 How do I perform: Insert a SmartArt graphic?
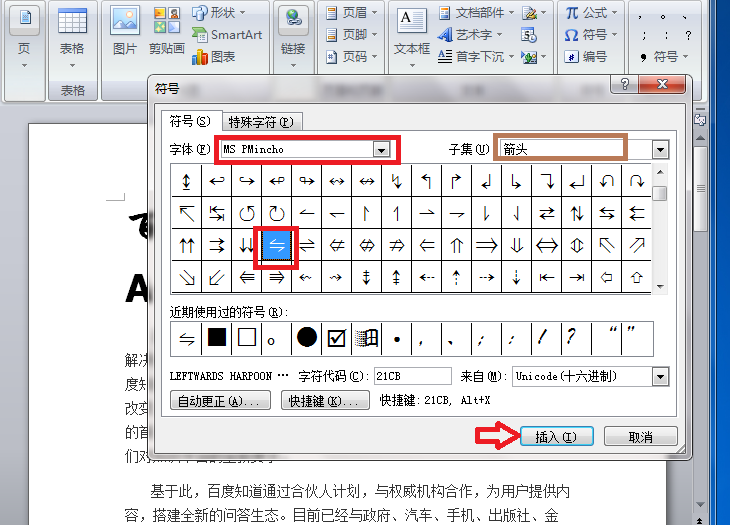click(227, 34)
